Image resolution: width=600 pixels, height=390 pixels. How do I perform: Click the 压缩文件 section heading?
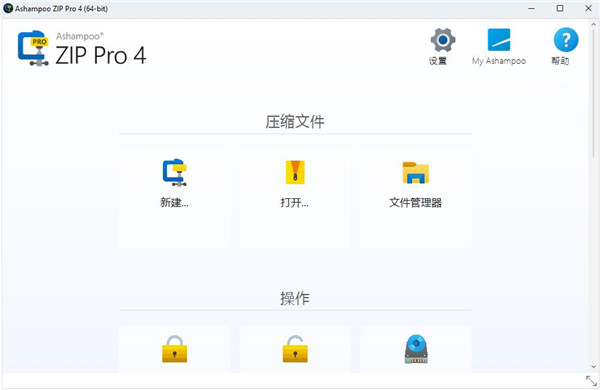coord(295,122)
